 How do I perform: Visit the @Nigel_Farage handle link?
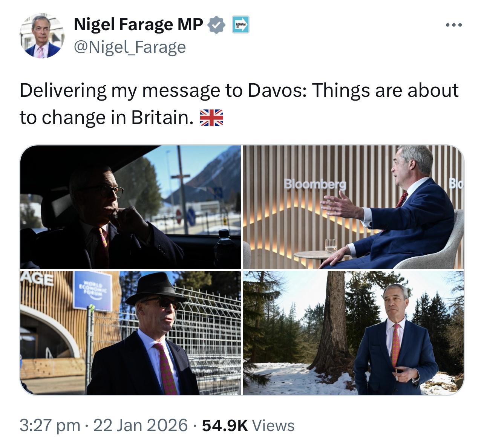(130, 47)
